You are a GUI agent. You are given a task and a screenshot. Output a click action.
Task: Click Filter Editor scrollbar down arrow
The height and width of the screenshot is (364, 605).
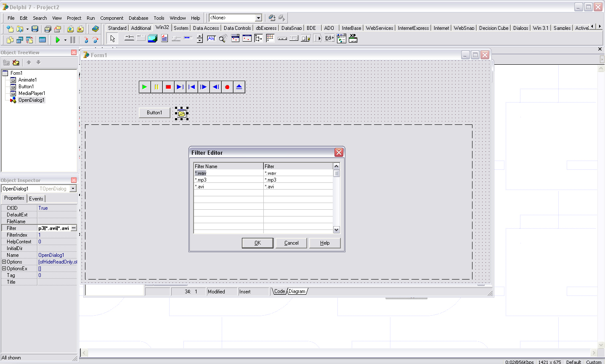point(336,230)
